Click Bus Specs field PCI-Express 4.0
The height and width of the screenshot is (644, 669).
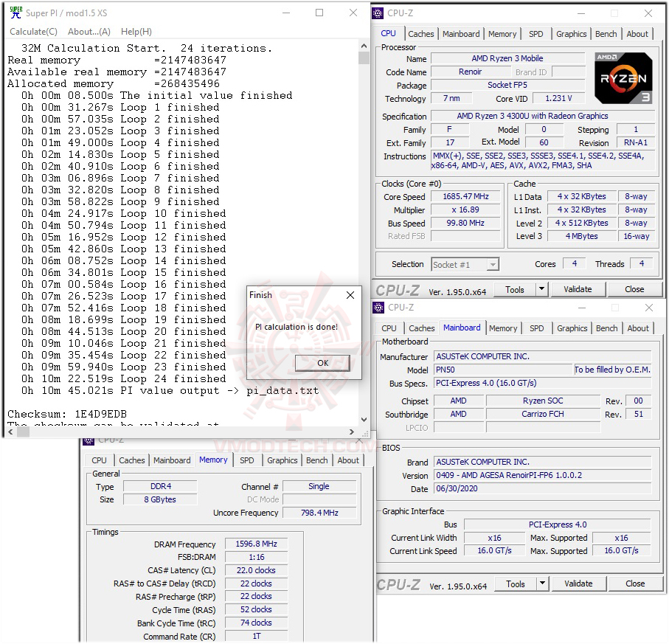coord(543,384)
